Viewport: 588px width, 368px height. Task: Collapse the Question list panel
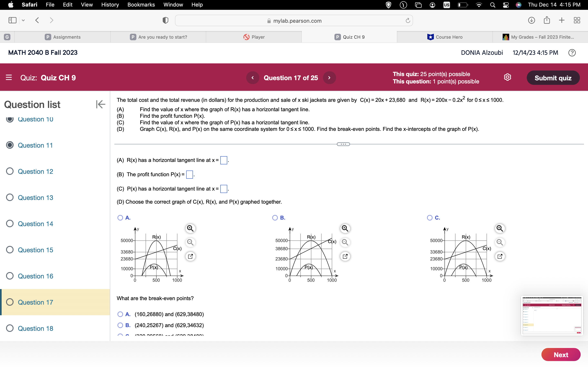click(x=101, y=104)
